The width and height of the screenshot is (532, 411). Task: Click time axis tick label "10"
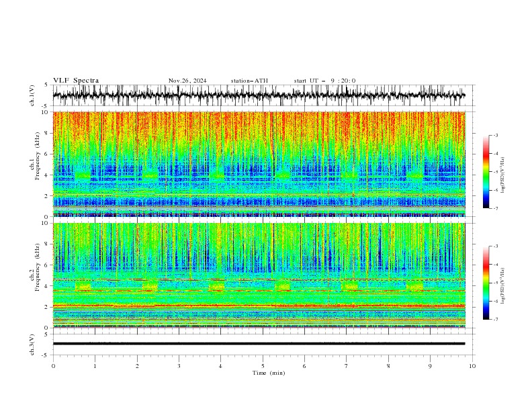point(472,366)
